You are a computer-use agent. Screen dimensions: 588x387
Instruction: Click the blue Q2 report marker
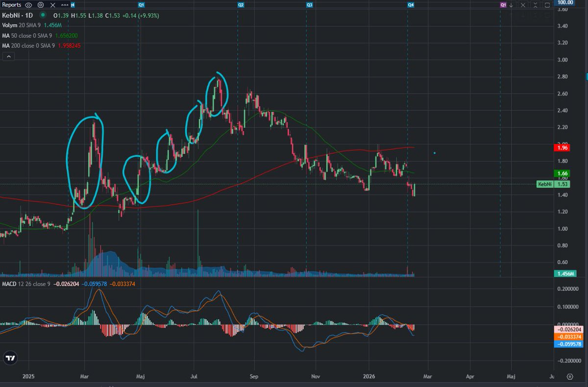[x=241, y=5]
